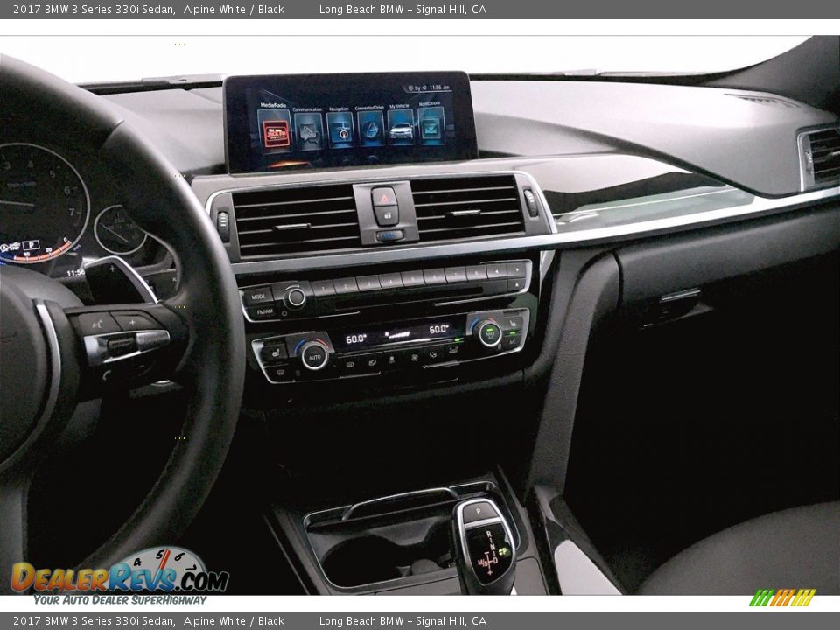The width and height of the screenshot is (840, 630).
Task: Toggle the MAX A/C knob button
Action: (x=488, y=332)
